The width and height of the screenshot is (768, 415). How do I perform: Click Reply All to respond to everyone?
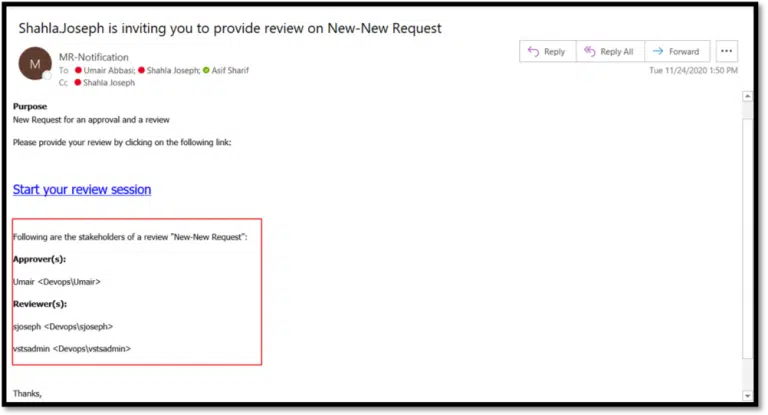tap(608, 51)
